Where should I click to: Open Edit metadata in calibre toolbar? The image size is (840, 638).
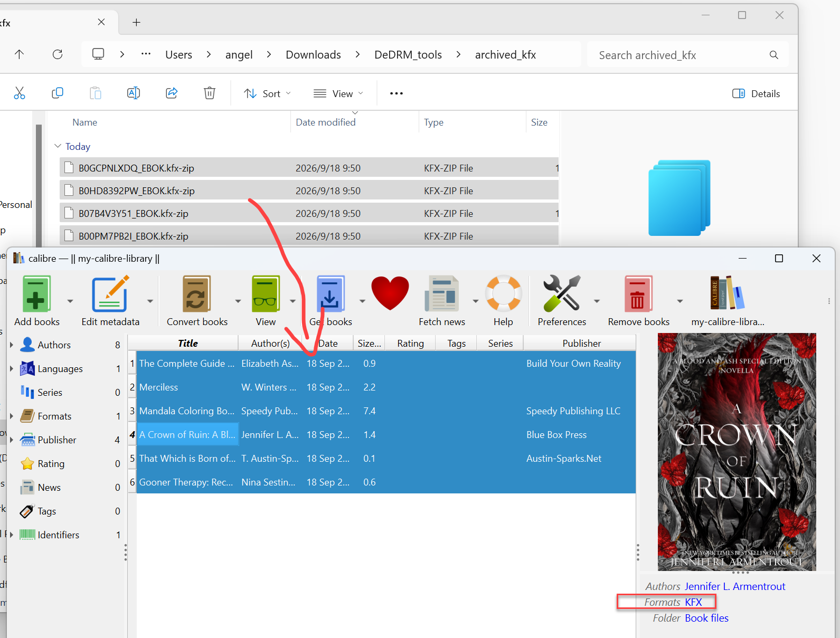tap(110, 294)
